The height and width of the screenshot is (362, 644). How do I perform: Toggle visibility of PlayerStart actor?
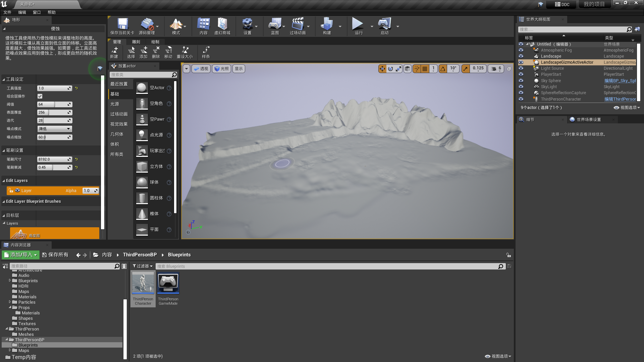point(521,74)
